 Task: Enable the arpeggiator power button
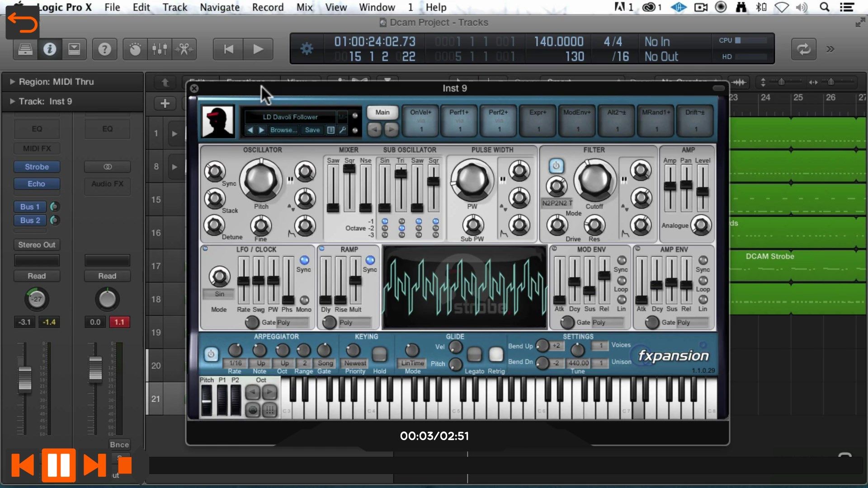pos(211,354)
